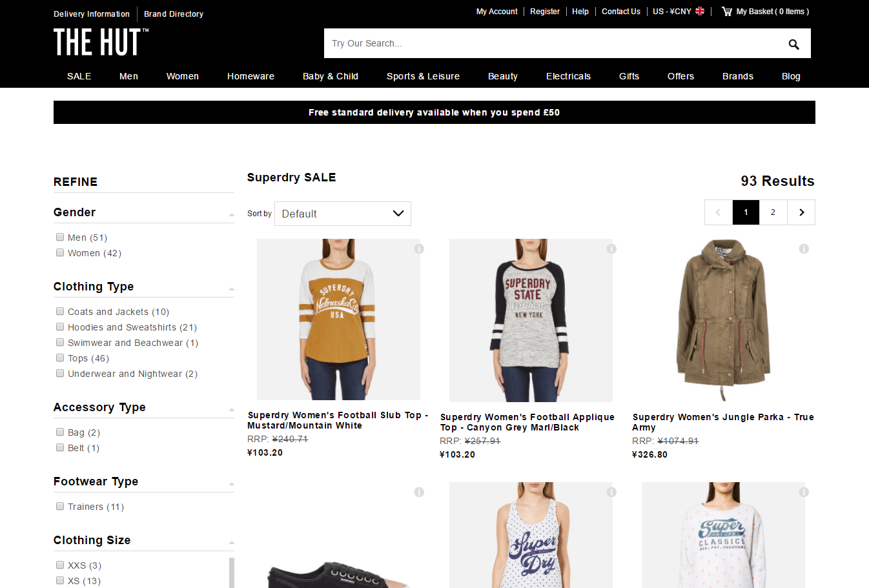Viewport: 869px width, 588px height.
Task: Select results page 1
Action: [x=746, y=212]
